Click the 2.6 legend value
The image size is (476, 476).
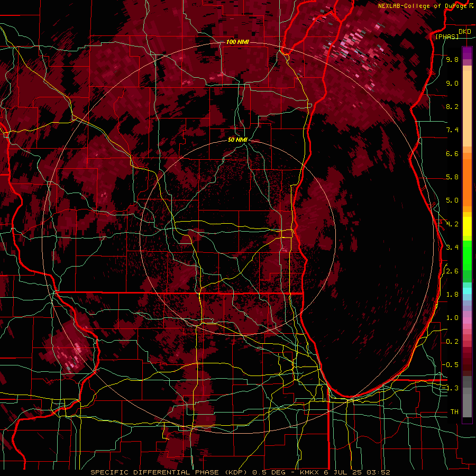[x=452, y=271]
